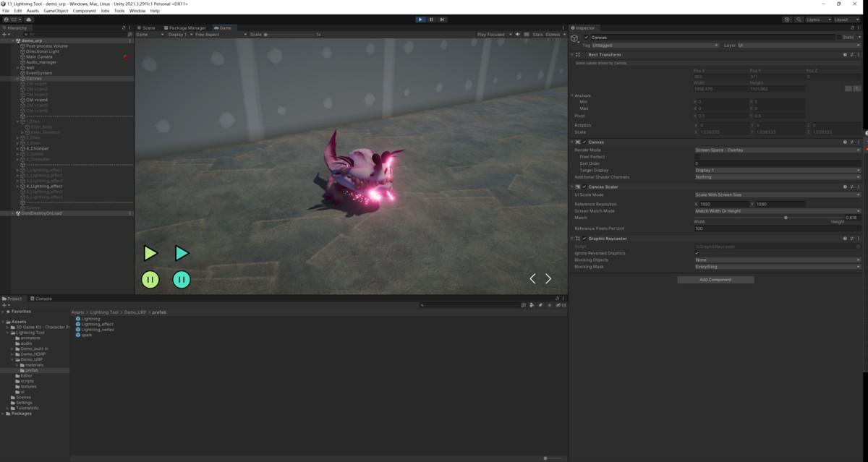
Task: Select the Lightning_vertex prefab
Action: [x=94, y=330]
